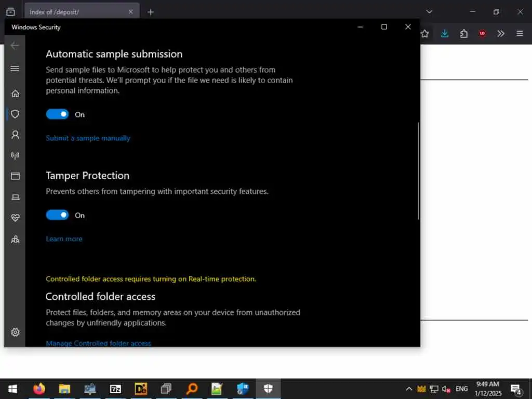
Task: Open a new browser tab with plus button
Action: tap(151, 12)
